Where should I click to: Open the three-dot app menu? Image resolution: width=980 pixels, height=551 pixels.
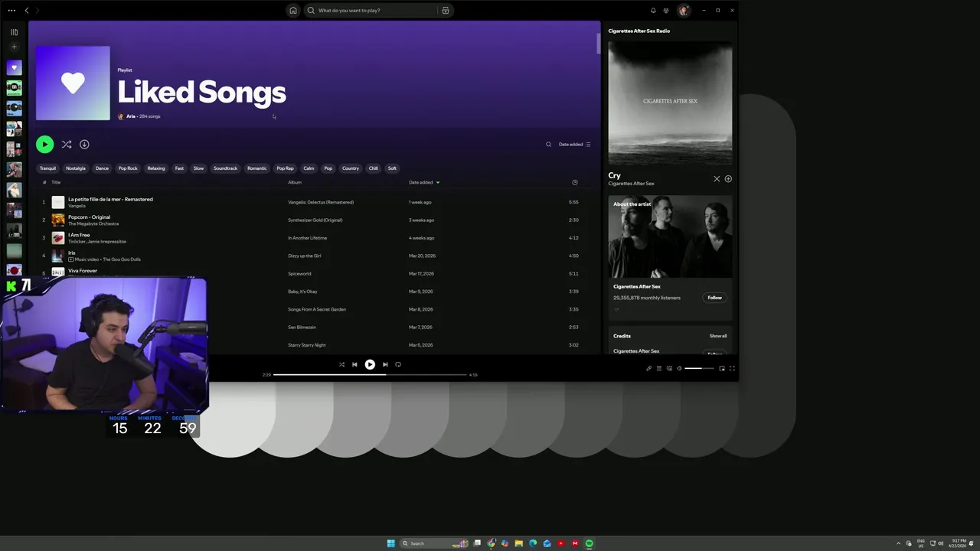[x=11, y=10]
